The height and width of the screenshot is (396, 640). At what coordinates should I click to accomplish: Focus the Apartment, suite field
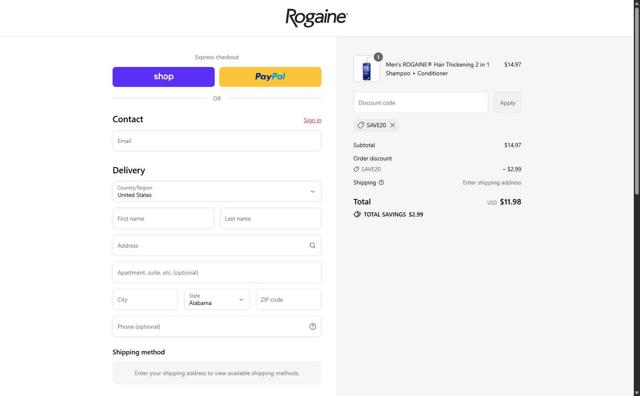(217, 273)
